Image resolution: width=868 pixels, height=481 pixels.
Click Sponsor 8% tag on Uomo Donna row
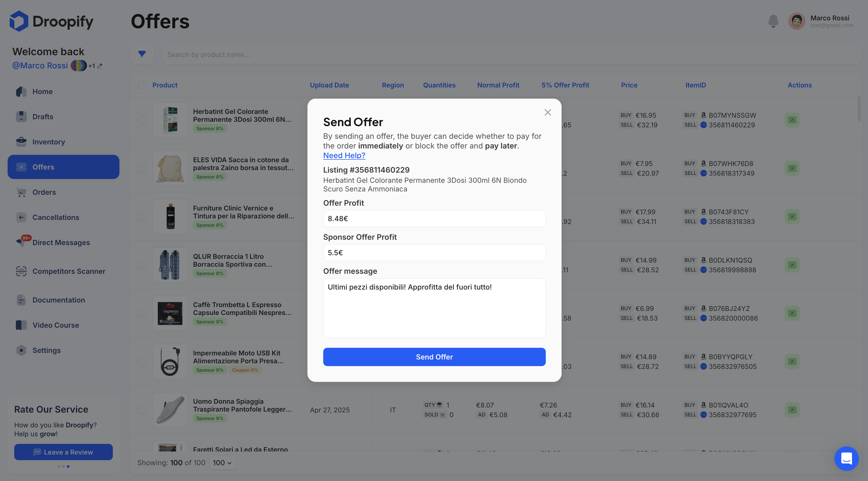coord(210,418)
